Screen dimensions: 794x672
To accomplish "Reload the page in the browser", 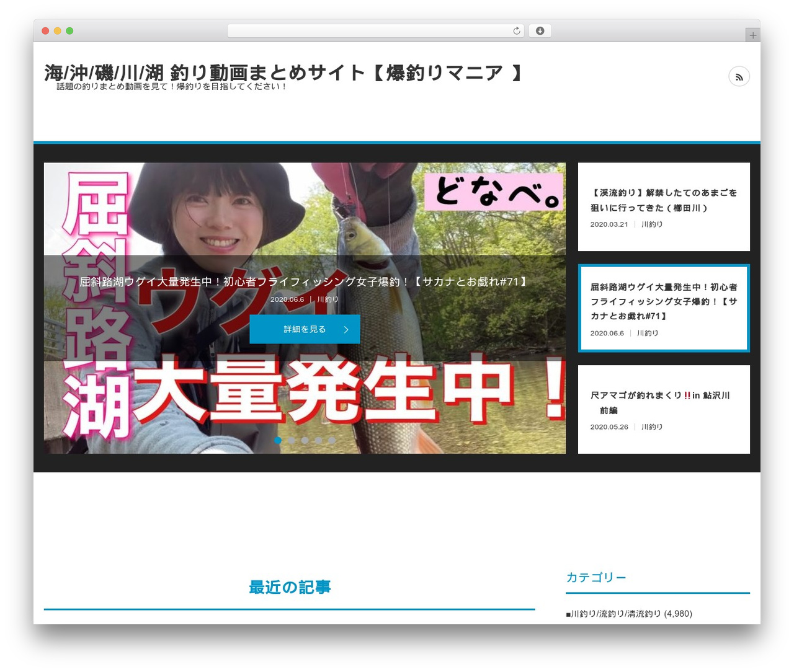I will tap(516, 31).
